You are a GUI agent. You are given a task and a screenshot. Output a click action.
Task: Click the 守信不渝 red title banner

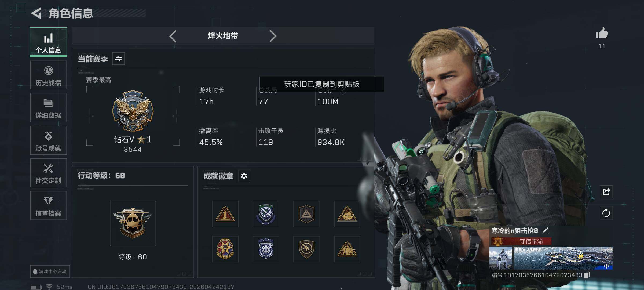pyautogui.click(x=521, y=241)
